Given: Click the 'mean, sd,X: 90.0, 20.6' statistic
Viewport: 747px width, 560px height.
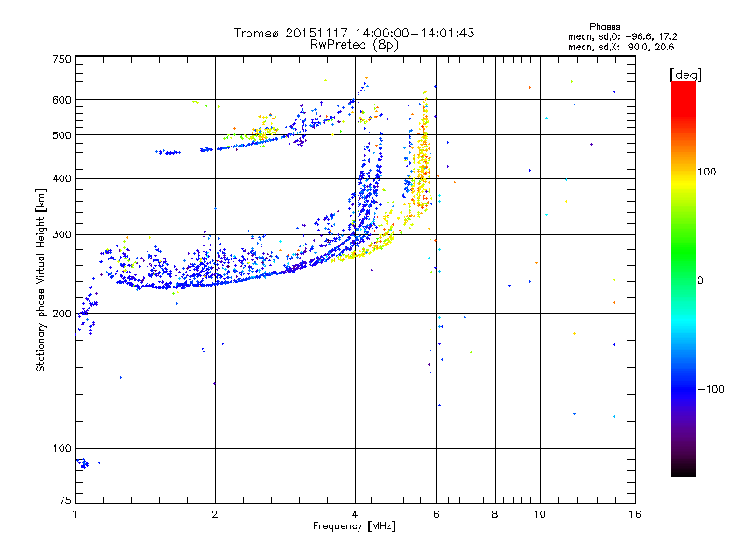Looking at the screenshot, I should point(621,47).
